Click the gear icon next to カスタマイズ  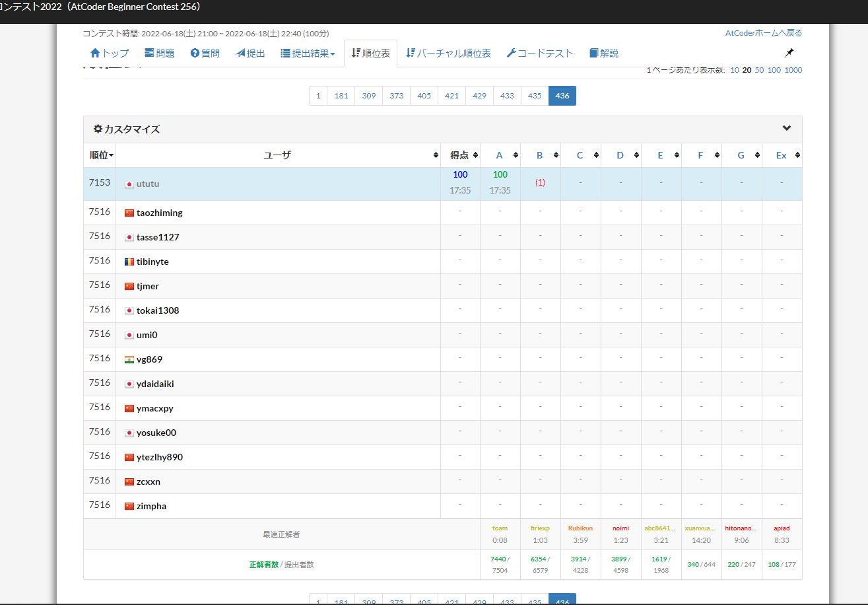98,129
